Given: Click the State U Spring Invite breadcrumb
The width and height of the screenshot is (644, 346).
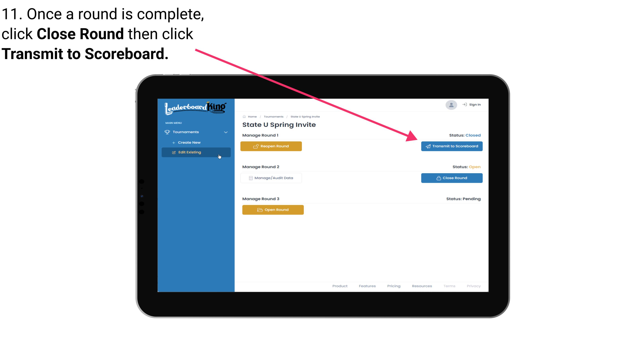Looking at the screenshot, I should 305,117.
